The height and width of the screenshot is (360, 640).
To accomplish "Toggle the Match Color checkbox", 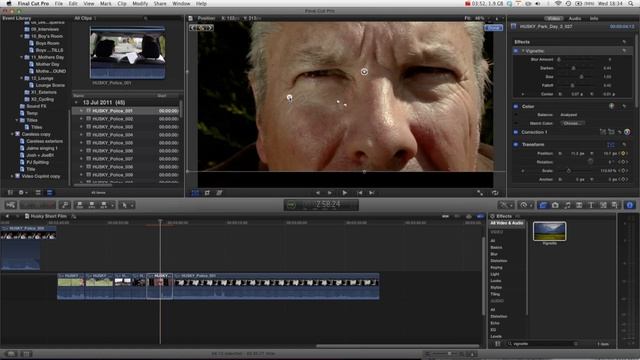I will [x=516, y=123].
